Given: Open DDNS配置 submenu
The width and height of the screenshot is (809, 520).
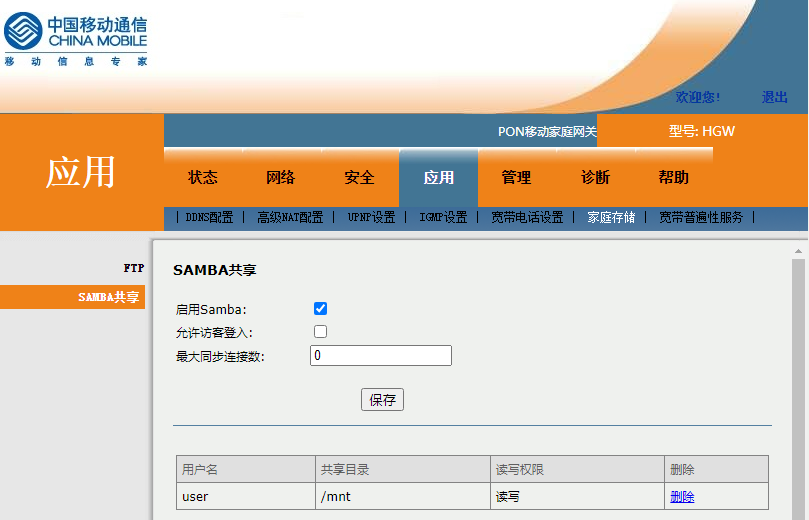Looking at the screenshot, I should (x=209, y=217).
